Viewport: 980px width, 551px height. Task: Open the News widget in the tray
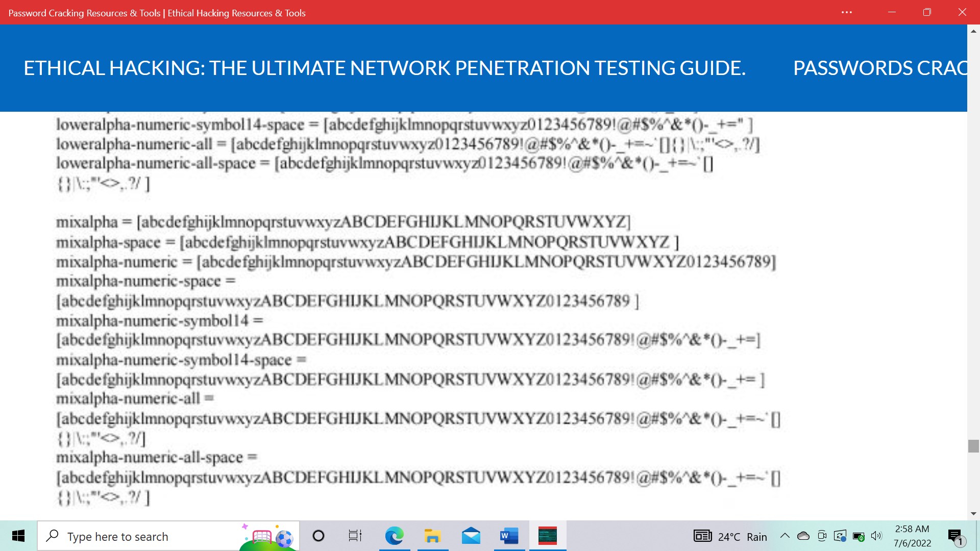(x=702, y=536)
